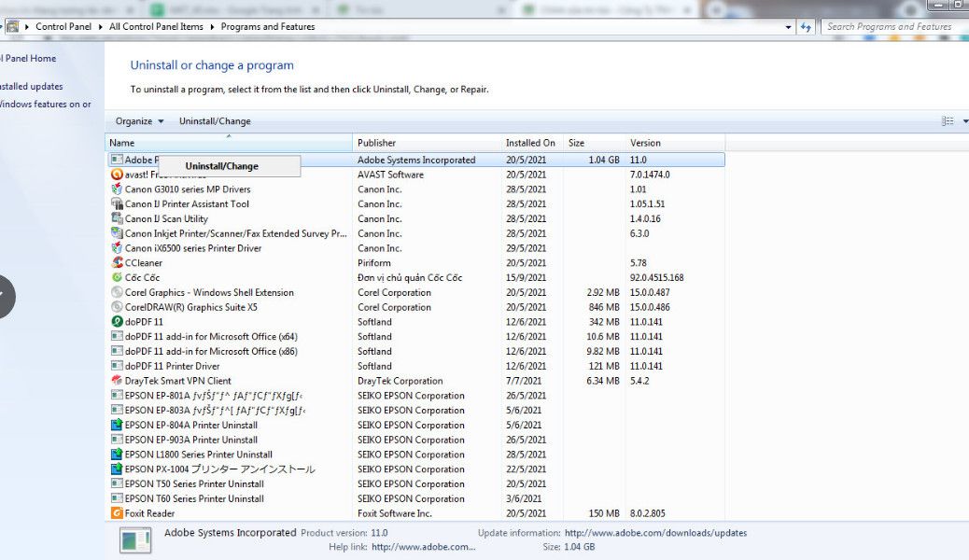Sort programs by Size column
This screenshot has height=560, width=969.
tap(595, 143)
